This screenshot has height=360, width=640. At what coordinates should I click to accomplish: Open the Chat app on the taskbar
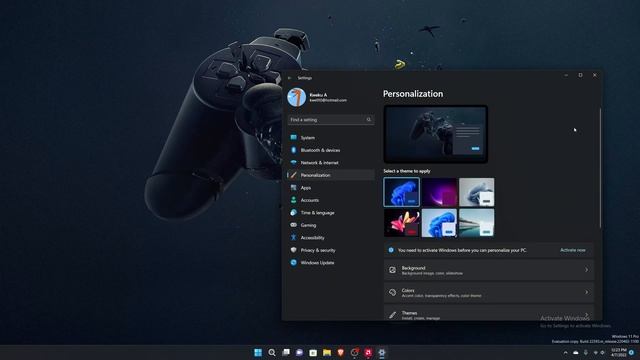point(299,352)
